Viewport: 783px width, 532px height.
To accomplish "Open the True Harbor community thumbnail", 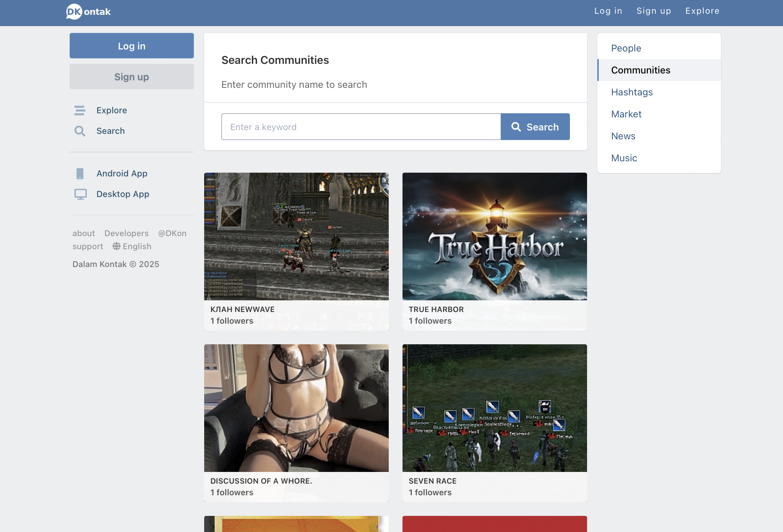I will [494, 236].
